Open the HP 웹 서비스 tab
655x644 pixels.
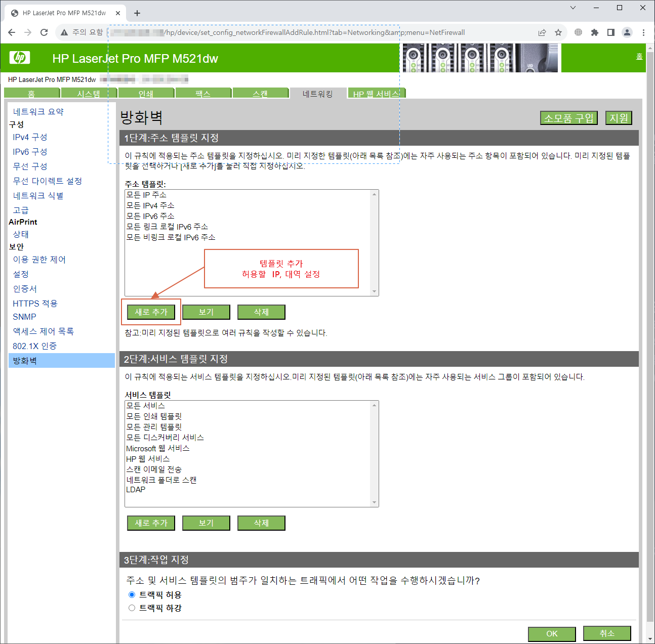tap(376, 93)
